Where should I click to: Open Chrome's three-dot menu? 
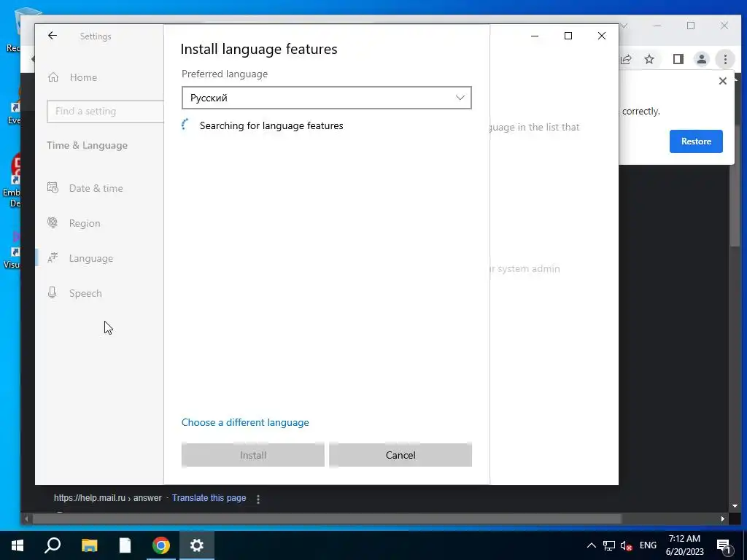tap(725, 59)
